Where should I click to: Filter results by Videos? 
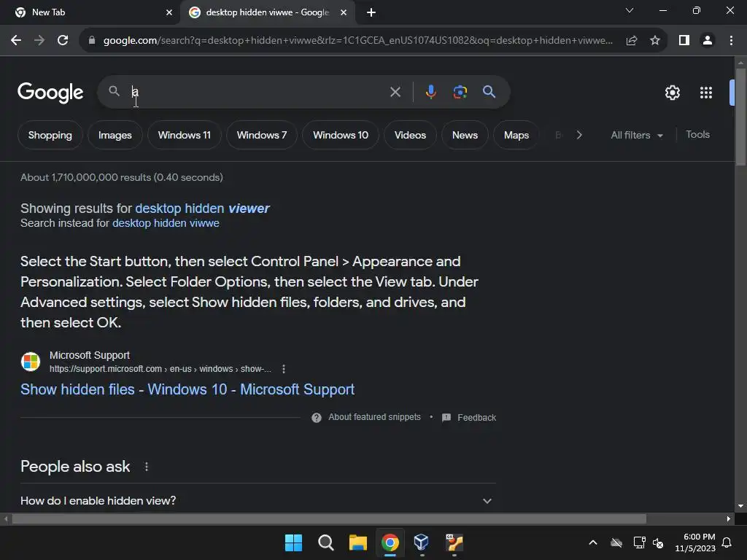point(410,135)
